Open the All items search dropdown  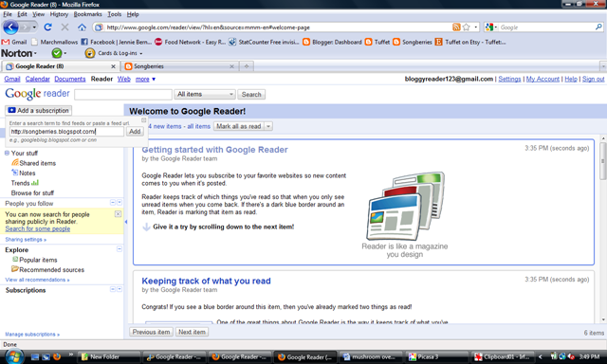[x=205, y=94]
